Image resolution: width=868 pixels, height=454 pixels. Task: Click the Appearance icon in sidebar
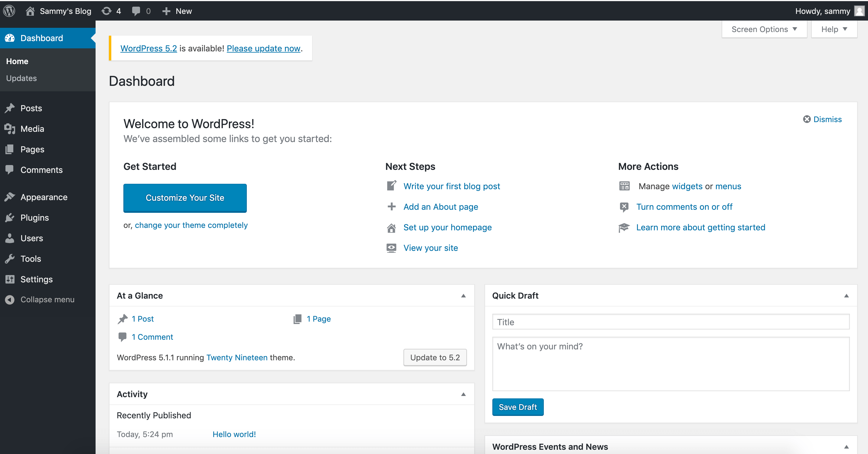point(10,196)
